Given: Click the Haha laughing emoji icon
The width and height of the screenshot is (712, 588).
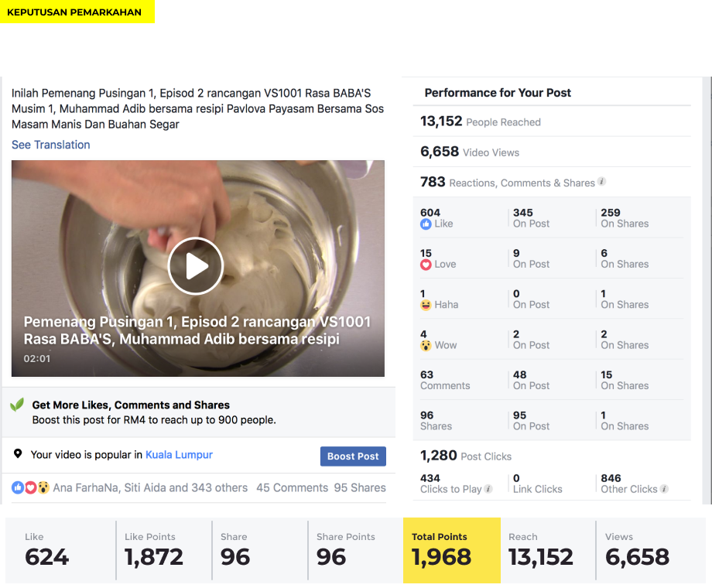Looking at the screenshot, I should coord(426,305).
